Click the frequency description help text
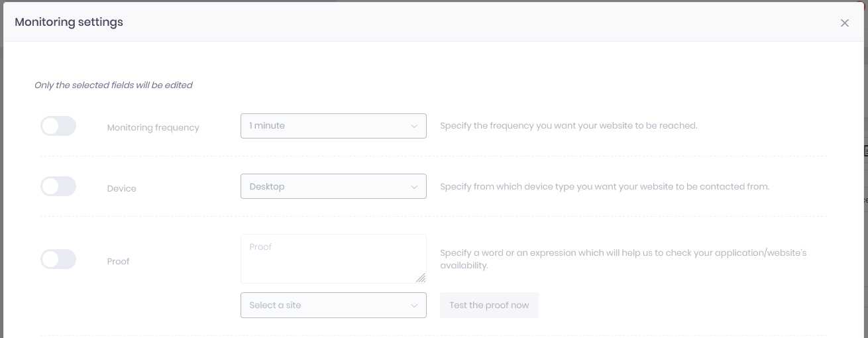 pos(569,125)
